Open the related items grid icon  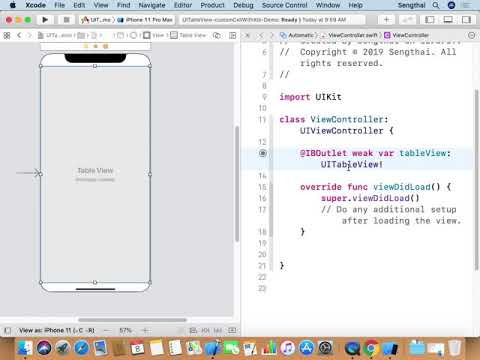pyautogui.click(x=7, y=35)
